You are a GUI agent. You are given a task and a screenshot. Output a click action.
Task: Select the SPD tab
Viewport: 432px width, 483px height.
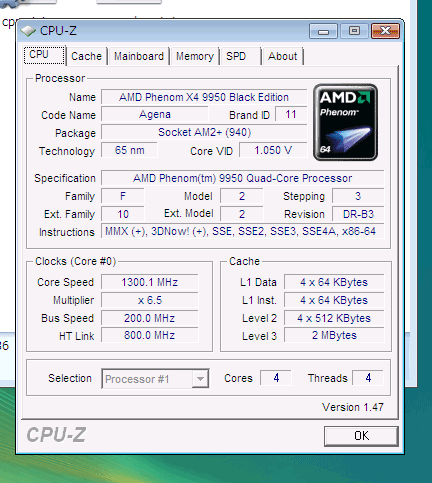tap(240, 56)
